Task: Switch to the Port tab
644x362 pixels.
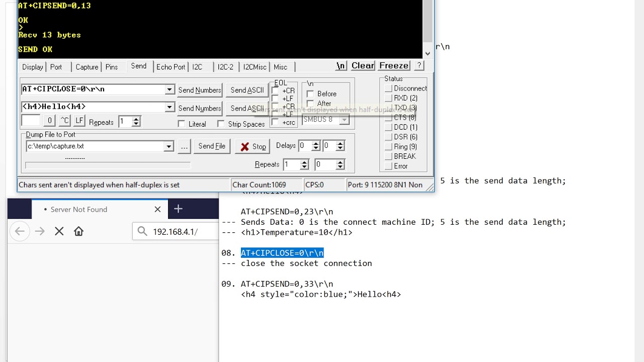Action: coord(56,67)
